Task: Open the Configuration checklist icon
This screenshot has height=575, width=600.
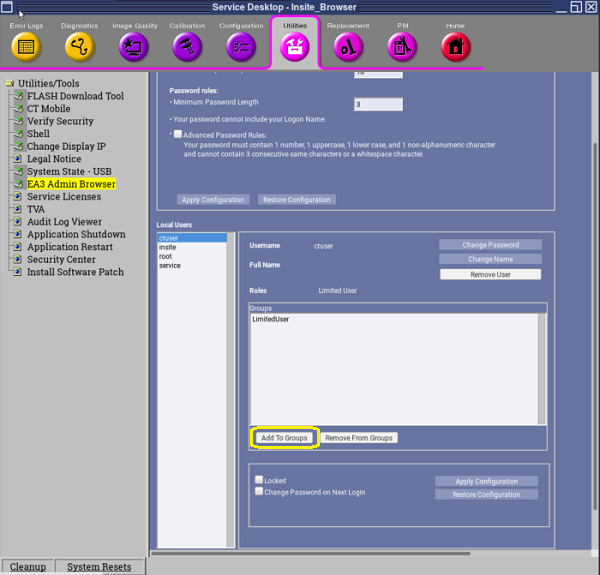Action: (241, 46)
